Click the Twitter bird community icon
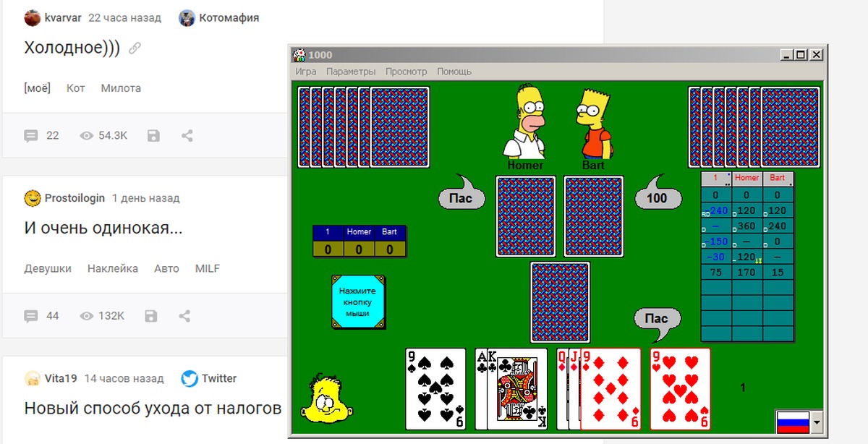 pyautogui.click(x=190, y=378)
